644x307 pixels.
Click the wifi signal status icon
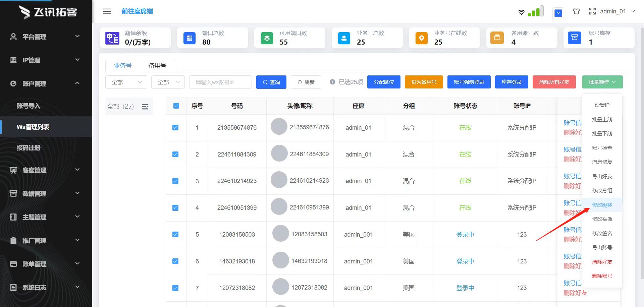(x=521, y=12)
